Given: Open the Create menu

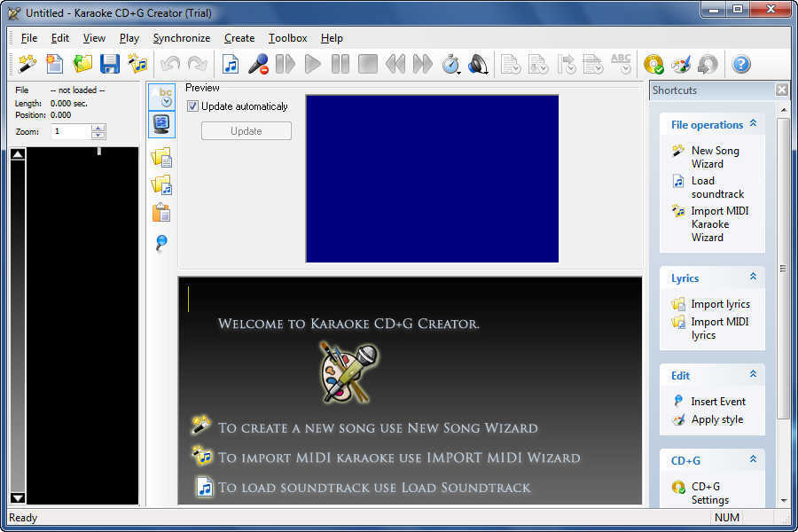Looking at the screenshot, I should 239,38.
